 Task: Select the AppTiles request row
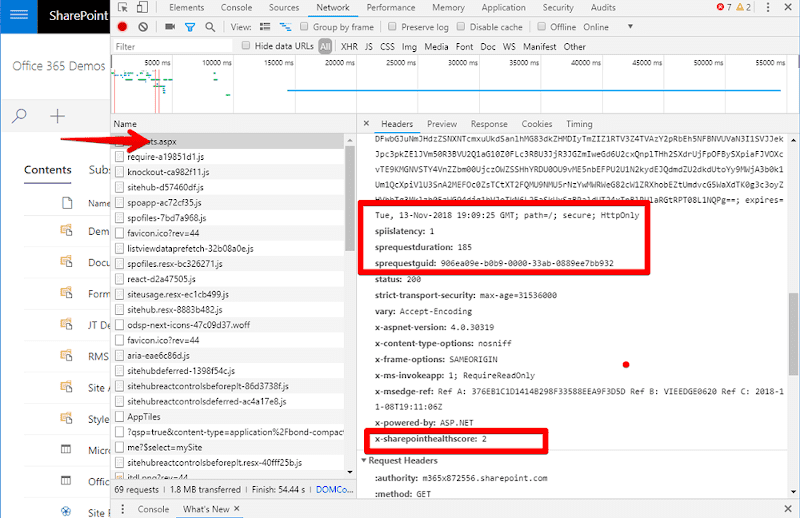point(229,417)
